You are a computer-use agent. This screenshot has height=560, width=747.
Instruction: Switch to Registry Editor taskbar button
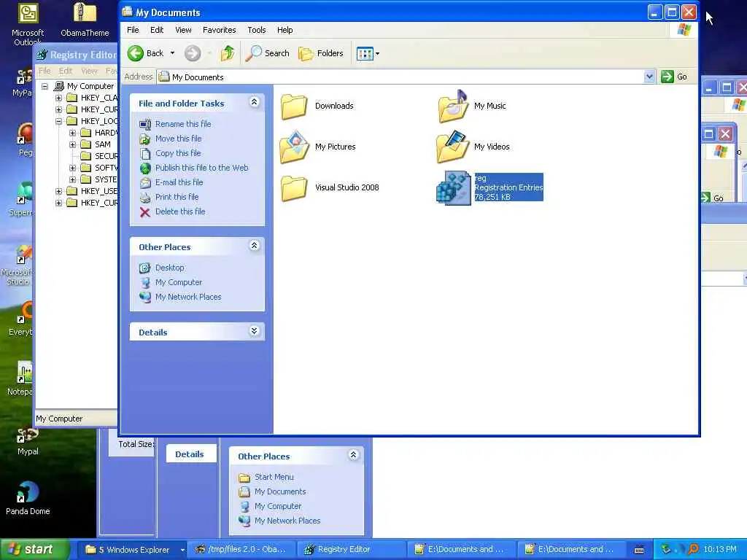[x=352, y=550]
